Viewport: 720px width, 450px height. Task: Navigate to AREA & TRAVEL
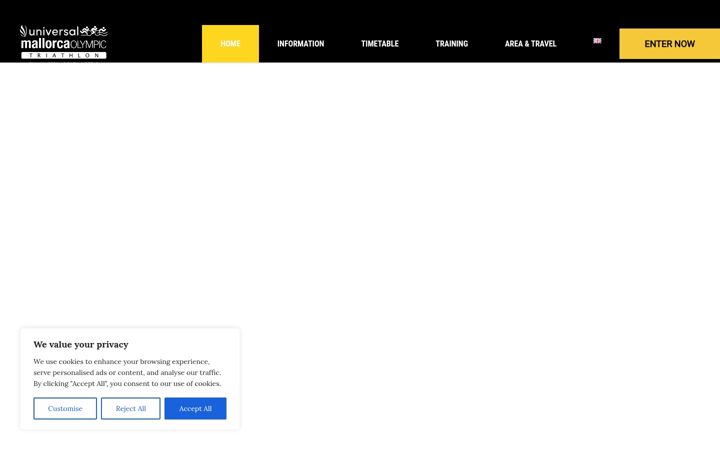[530, 44]
